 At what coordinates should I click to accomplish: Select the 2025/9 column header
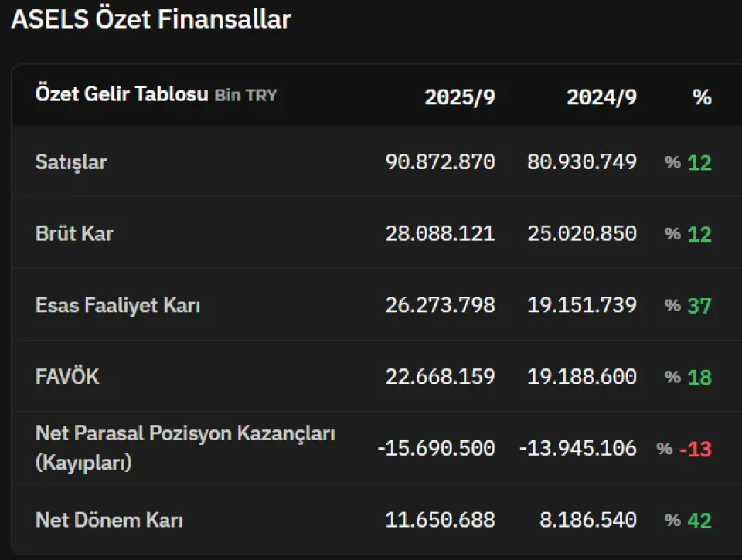[x=459, y=97]
